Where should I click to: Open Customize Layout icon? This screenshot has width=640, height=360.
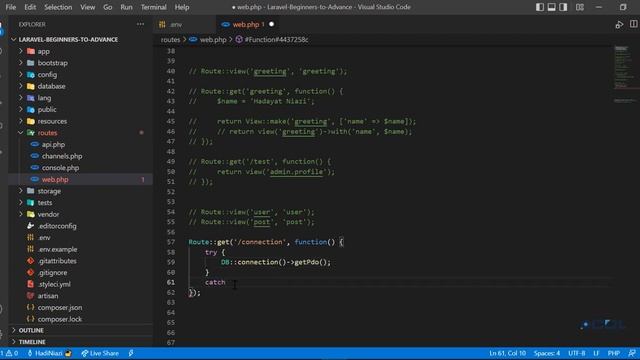point(580,7)
